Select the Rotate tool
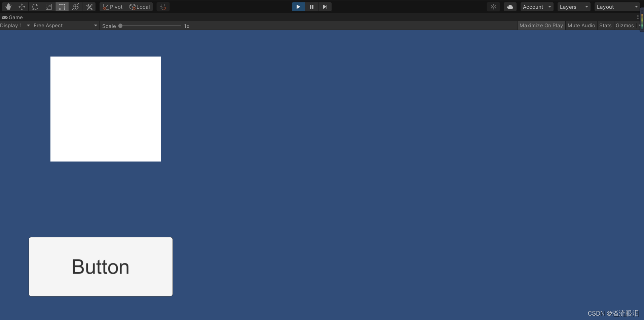Image resolution: width=644 pixels, height=320 pixels. pyautogui.click(x=35, y=7)
